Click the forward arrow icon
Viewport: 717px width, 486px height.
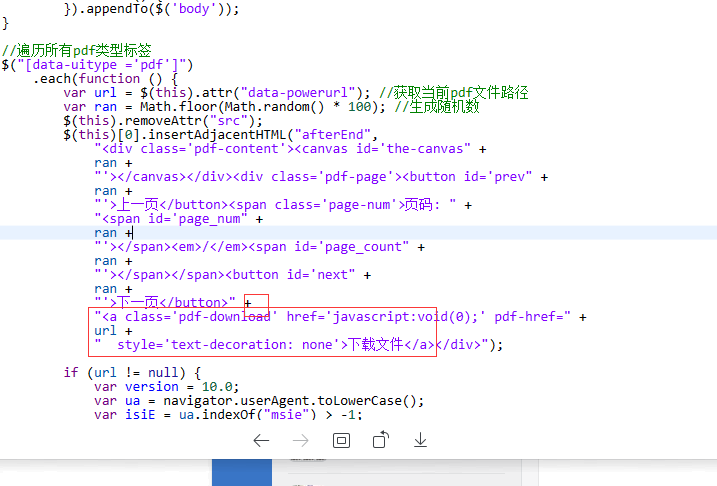[301, 440]
